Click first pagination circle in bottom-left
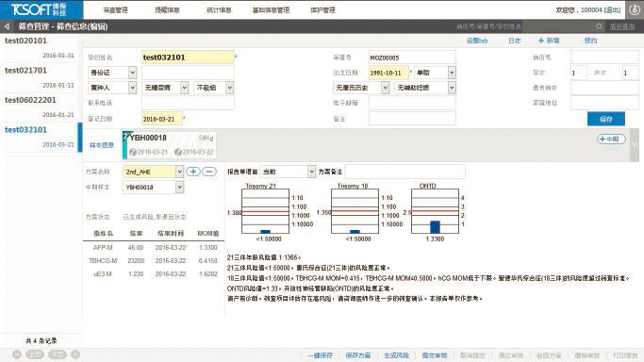Viewport: 644px width, 362px height. click(x=17, y=354)
